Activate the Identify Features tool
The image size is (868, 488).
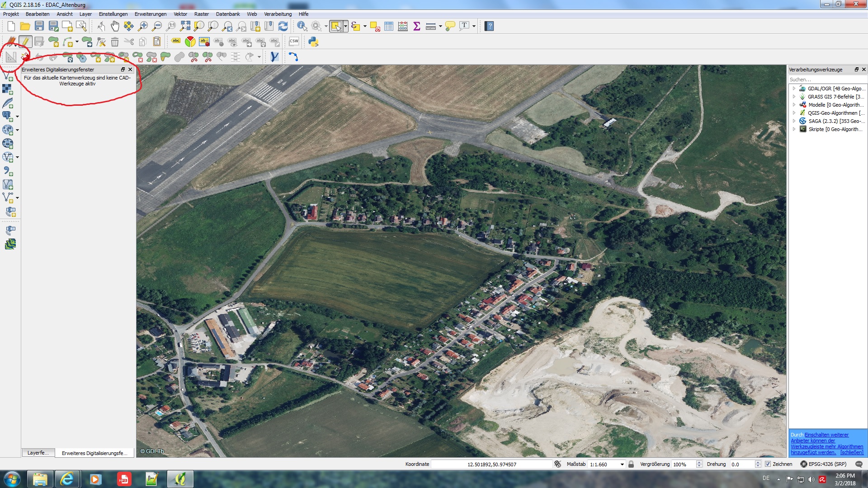[x=302, y=26]
